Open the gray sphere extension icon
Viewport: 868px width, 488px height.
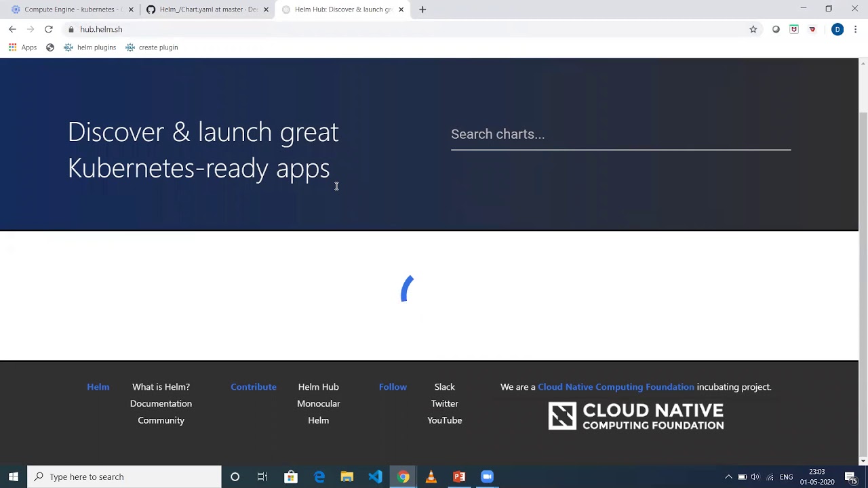[776, 29]
